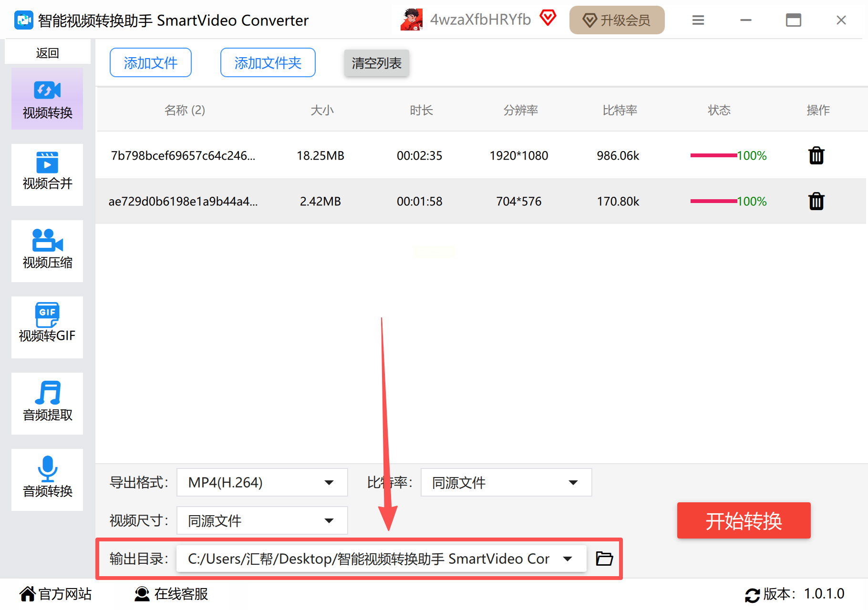This screenshot has height=610, width=868.
Task: Click the username 4wzaXfbHRYfb
Action: pyautogui.click(x=480, y=20)
